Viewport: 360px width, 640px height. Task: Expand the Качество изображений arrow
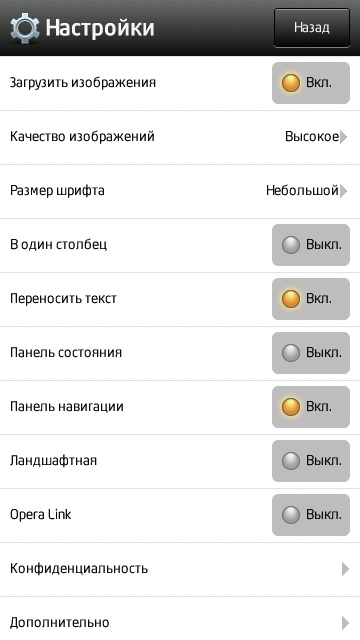tap(344, 137)
